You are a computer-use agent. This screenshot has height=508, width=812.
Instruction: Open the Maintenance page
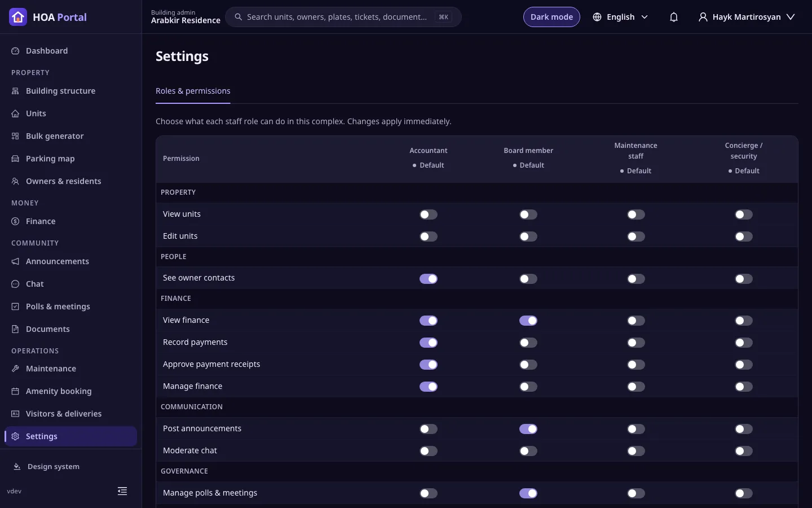click(x=70, y=369)
